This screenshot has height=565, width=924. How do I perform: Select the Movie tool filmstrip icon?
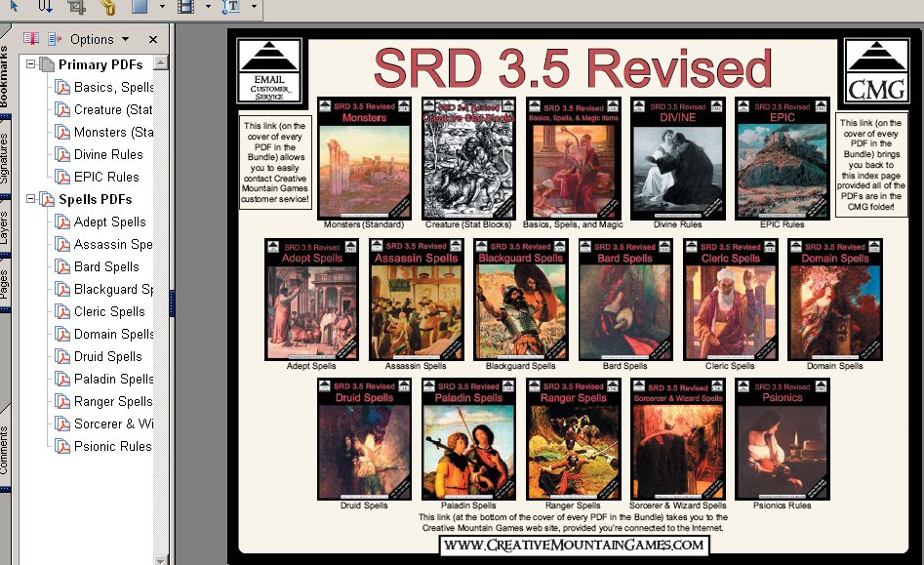(186, 7)
